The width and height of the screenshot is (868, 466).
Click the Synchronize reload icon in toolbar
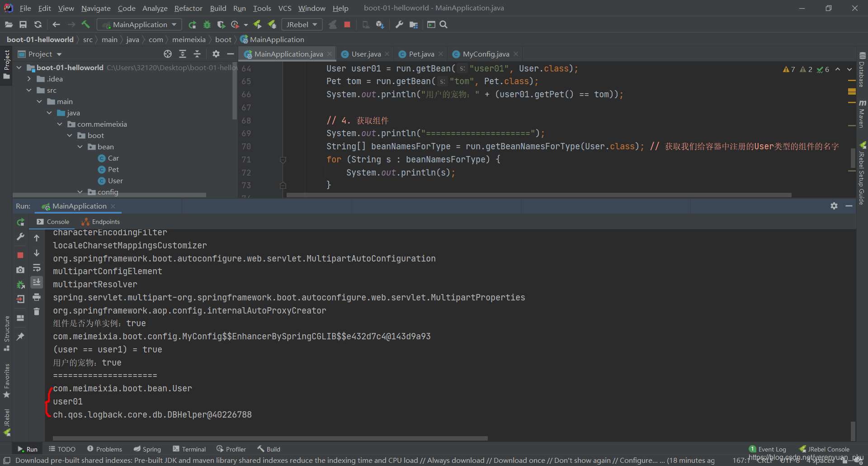tap(38, 24)
